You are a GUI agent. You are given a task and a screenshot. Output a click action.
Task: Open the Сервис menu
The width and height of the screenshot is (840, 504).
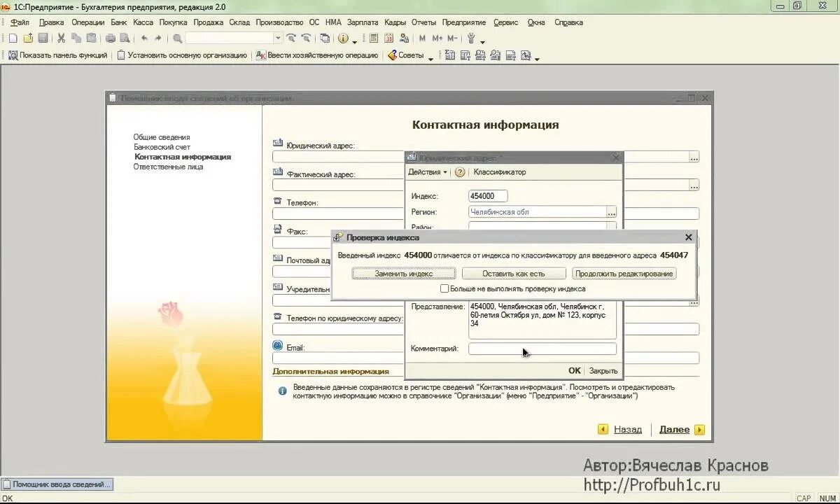tap(505, 22)
